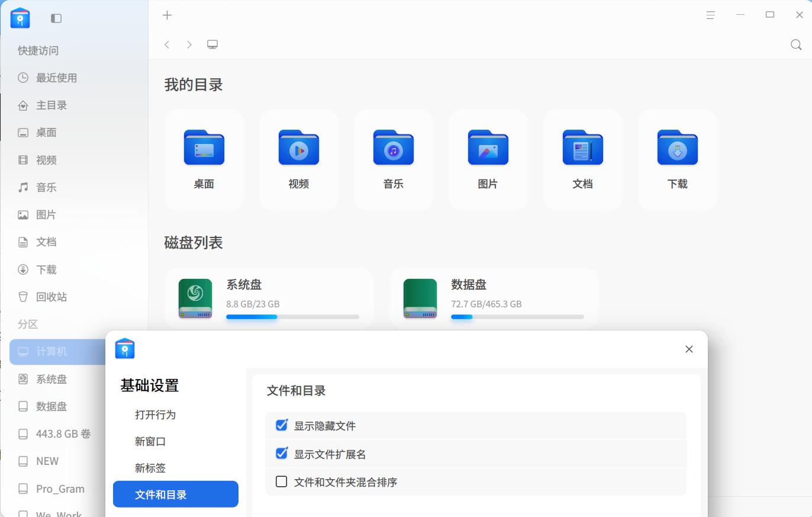
Task: Open a new tab with plus icon
Action: (x=167, y=15)
